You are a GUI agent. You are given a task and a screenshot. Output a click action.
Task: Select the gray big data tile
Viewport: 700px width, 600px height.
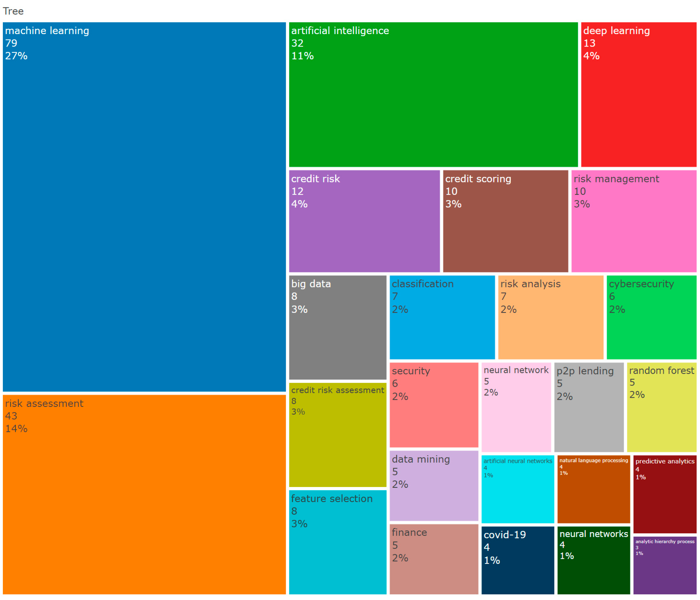[337, 327]
